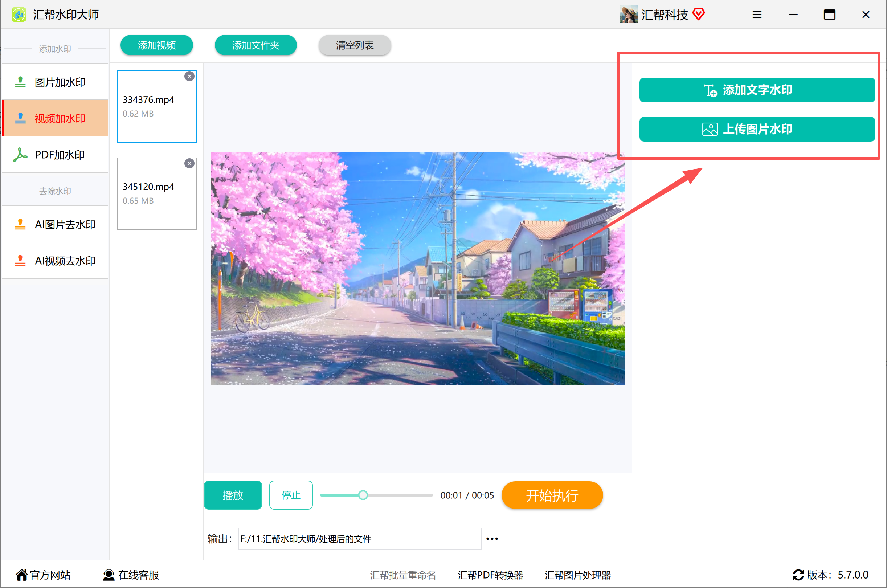Click the AI视频去水印 stamp icon
Image resolution: width=887 pixels, height=588 pixels.
(x=20, y=261)
